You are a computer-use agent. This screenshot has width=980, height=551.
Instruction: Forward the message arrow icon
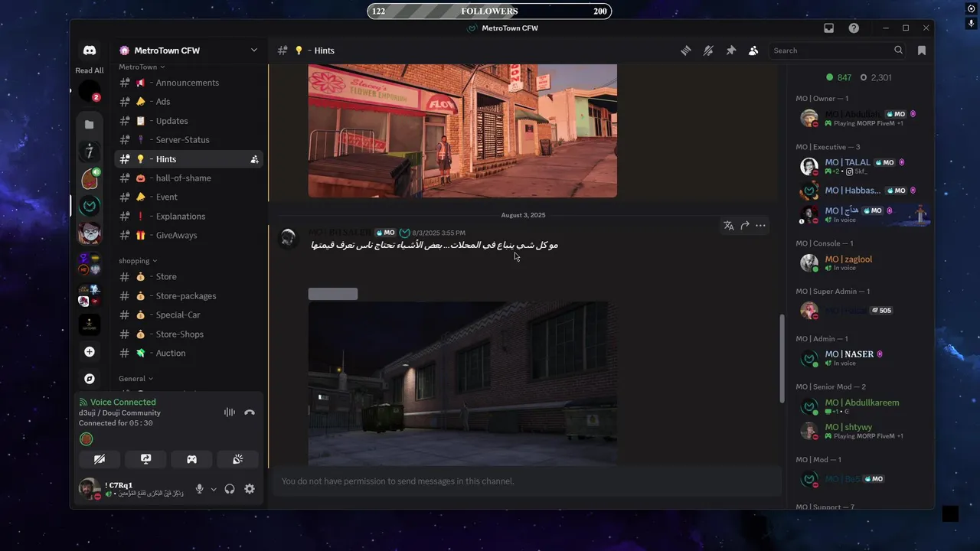click(x=745, y=226)
